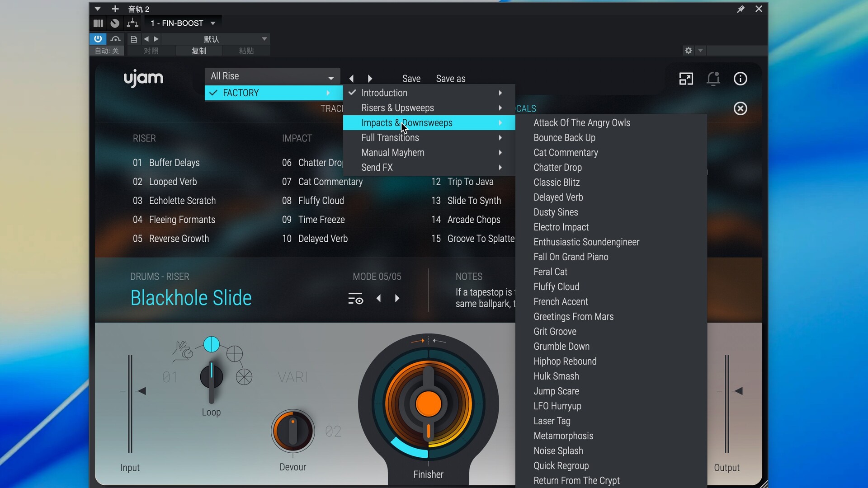868x488 pixels.
Task: Select the eight-segment circle trigger mode
Action: [244, 377]
